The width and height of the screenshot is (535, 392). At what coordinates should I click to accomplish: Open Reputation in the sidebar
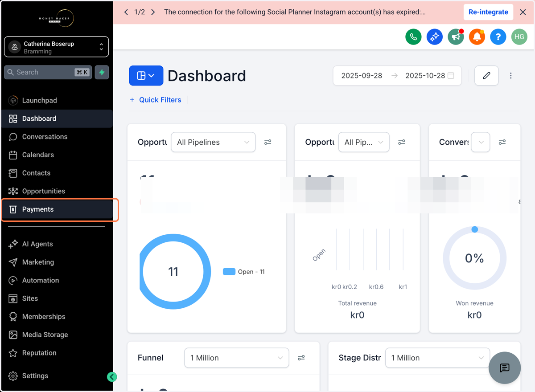click(x=56, y=353)
